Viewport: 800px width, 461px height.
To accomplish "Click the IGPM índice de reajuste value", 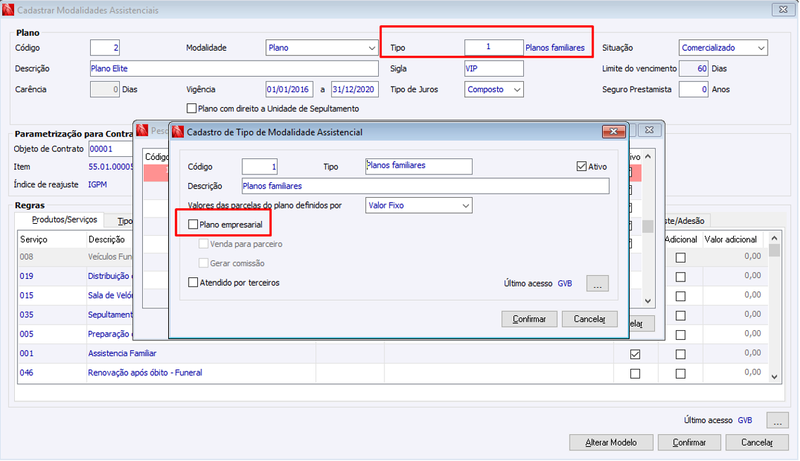I will point(97,185).
